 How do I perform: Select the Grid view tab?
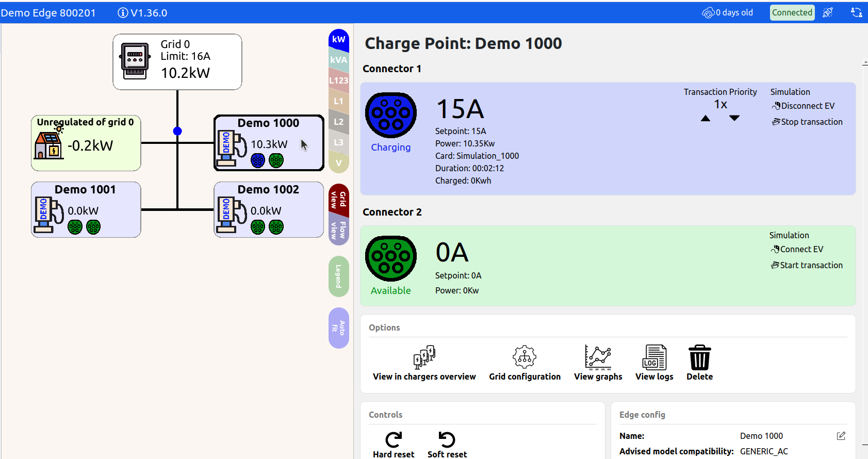339,200
